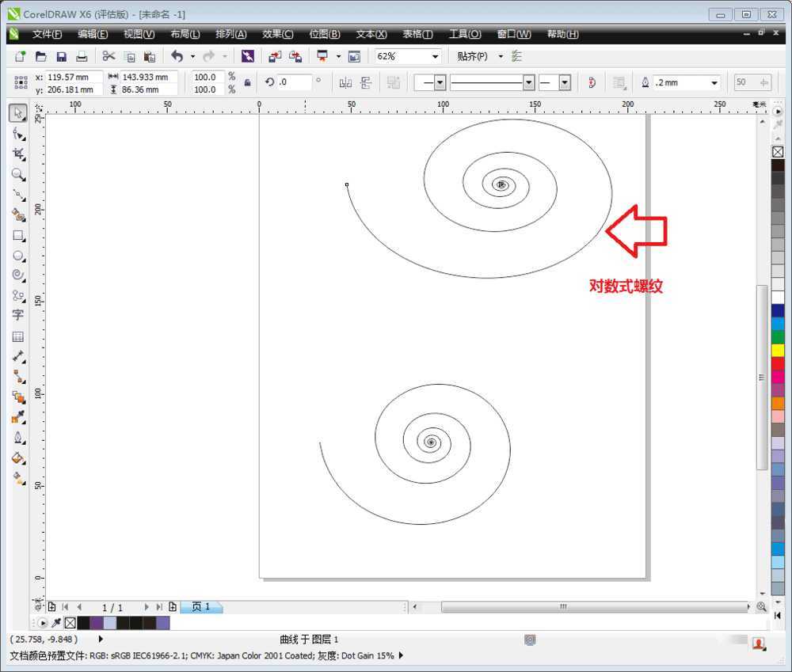Click the mirror horizontally toggle

[346, 82]
